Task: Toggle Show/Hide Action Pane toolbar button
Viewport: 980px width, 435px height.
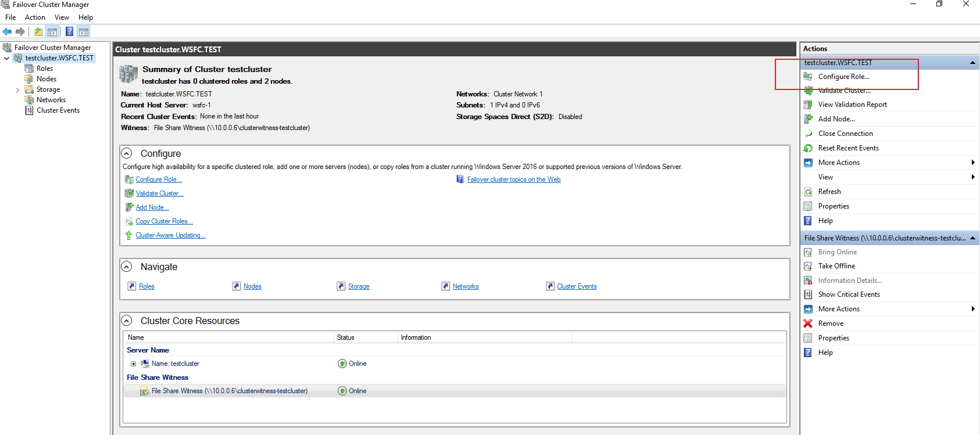Action: 84,32
